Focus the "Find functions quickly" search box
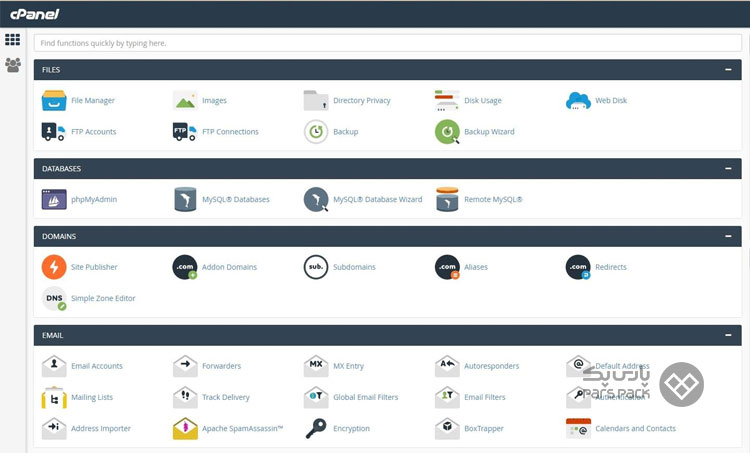Viewport: 750px width, 453px height. (387, 43)
